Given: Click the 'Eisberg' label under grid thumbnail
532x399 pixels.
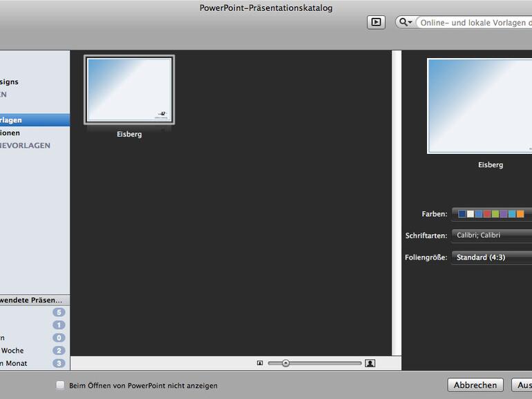Looking at the screenshot, I should [x=129, y=134].
